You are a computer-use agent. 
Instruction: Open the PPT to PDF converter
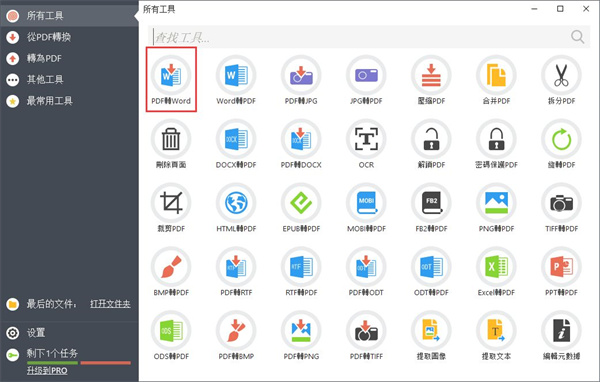click(x=561, y=271)
